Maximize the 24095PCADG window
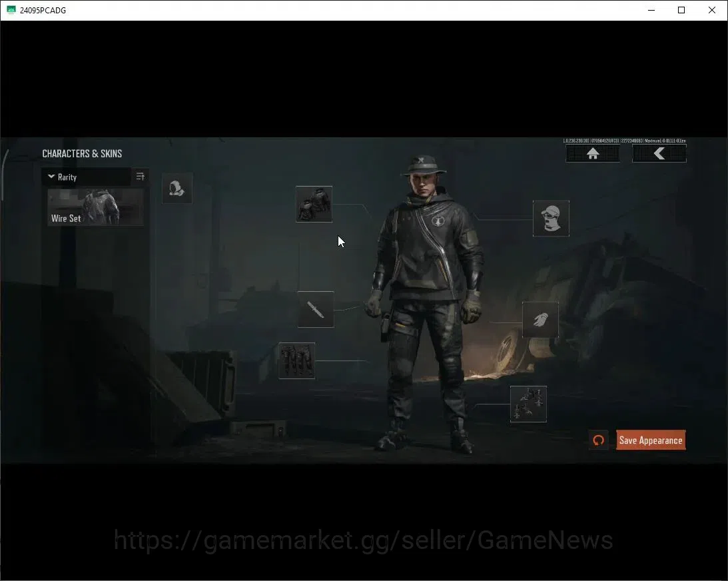The image size is (728, 581). tap(681, 10)
